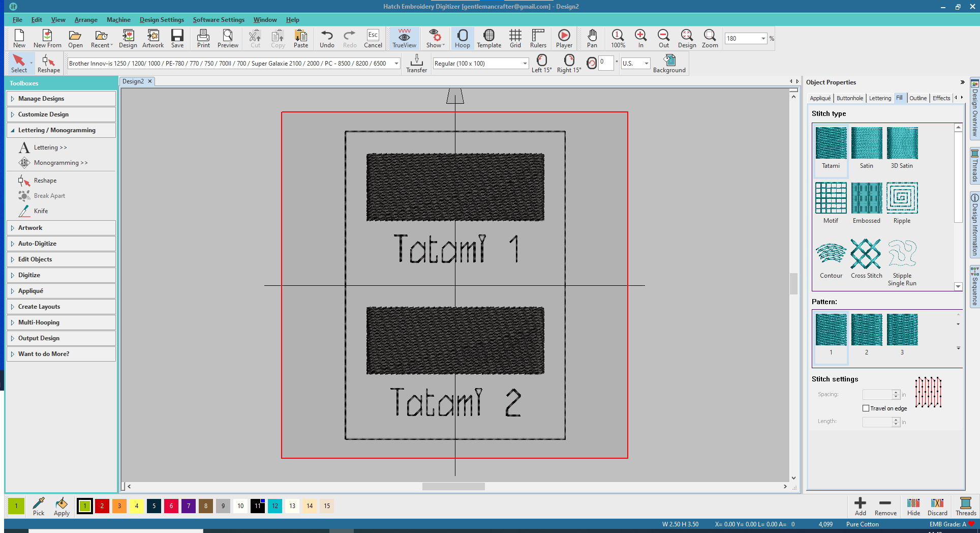Select Tatami pattern thumbnail 2
Image resolution: width=980 pixels, height=533 pixels.
[866, 334]
